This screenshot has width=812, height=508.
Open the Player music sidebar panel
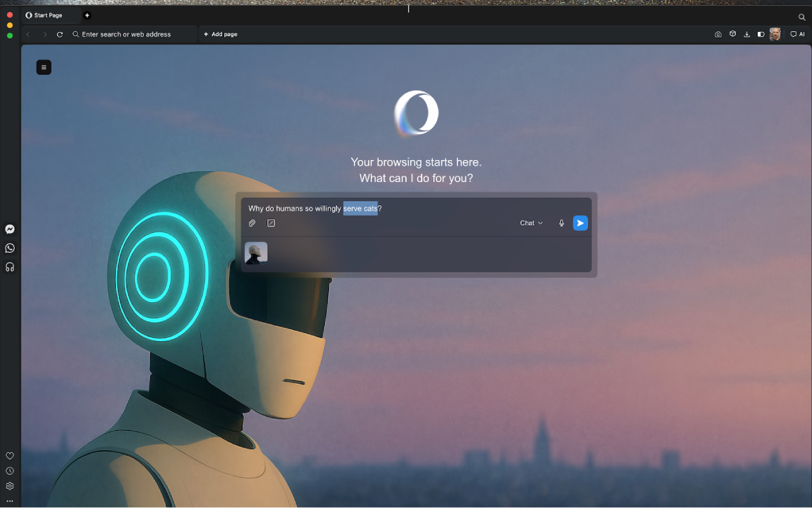pos(9,267)
